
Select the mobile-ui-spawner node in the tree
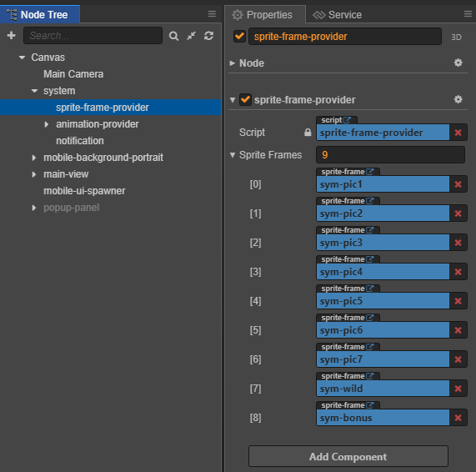[x=84, y=191]
